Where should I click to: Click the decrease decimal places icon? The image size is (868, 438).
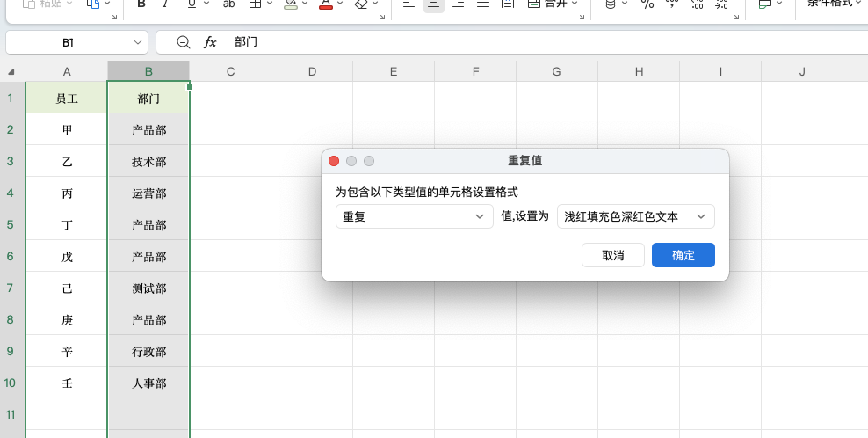tap(722, 4)
